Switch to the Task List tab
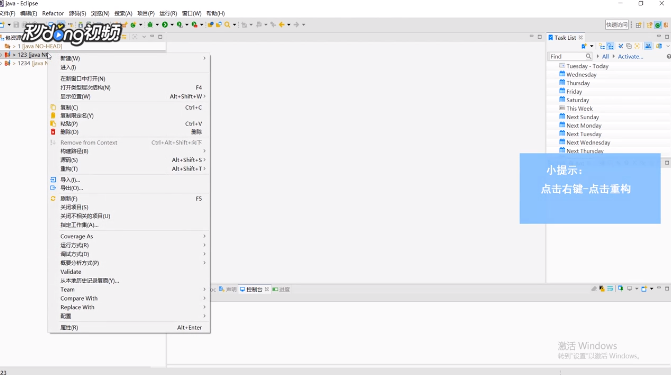The height and width of the screenshot is (375, 671). pos(565,38)
